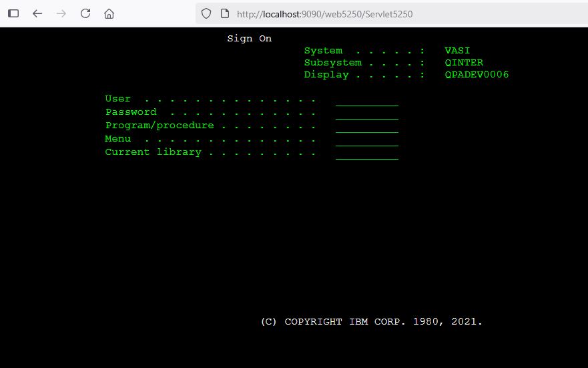The height and width of the screenshot is (368, 588).
Task: Click the Sign On screen title
Action: (x=249, y=39)
